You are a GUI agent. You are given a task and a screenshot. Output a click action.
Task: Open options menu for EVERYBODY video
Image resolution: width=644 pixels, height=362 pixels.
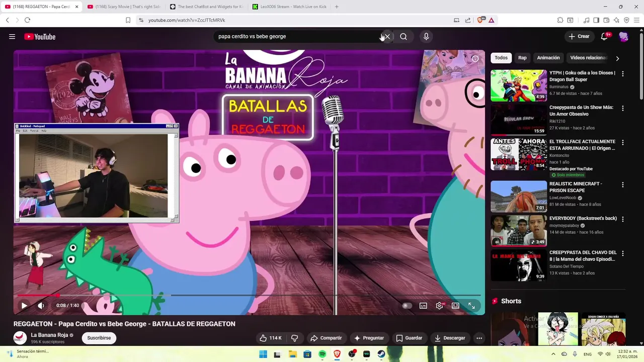[622, 219]
